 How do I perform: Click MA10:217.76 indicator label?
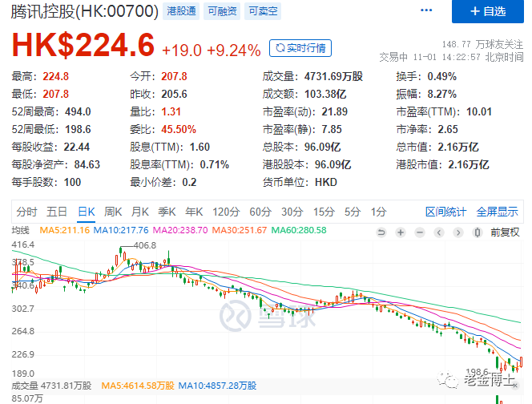[121, 230]
